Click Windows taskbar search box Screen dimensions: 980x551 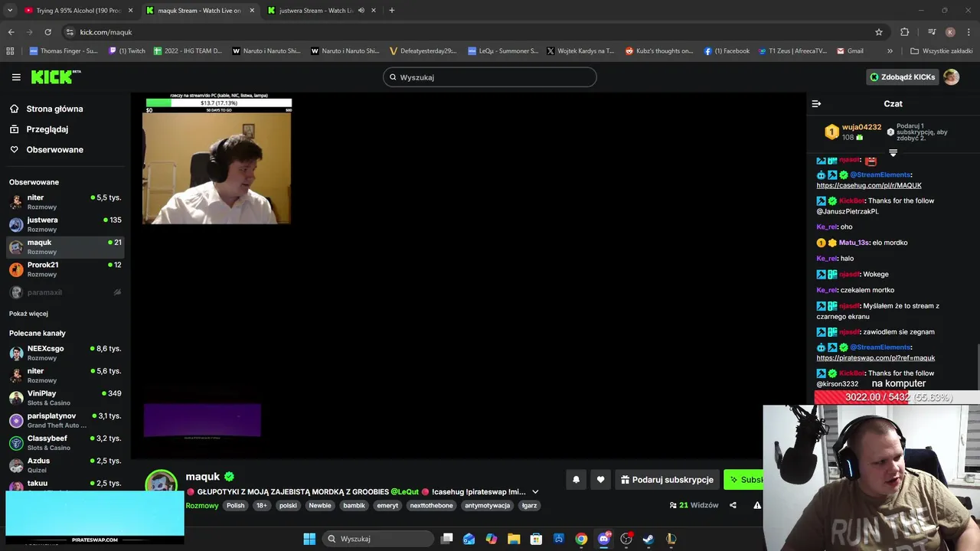pyautogui.click(x=378, y=539)
